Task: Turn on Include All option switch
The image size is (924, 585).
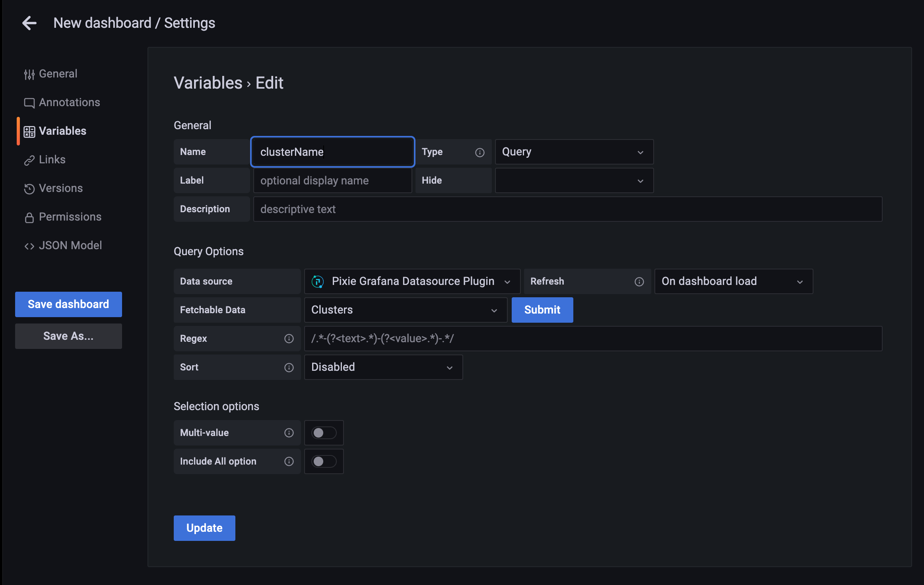Action: [x=324, y=461]
